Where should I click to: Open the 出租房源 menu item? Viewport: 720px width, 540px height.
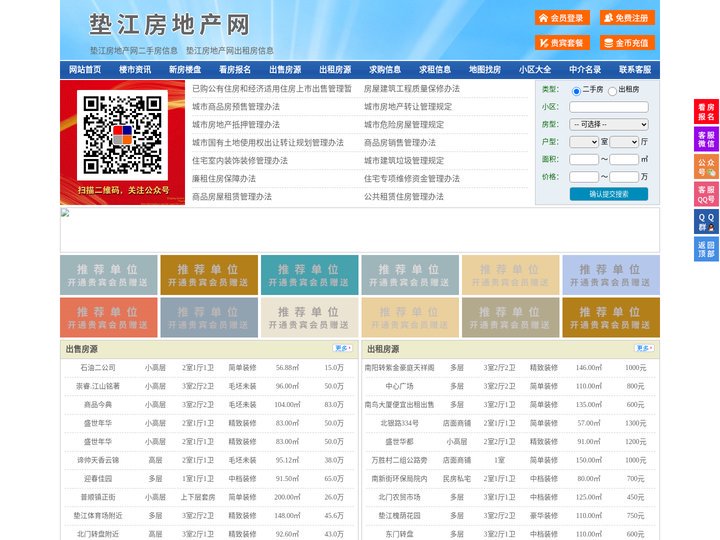click(335, 70)
